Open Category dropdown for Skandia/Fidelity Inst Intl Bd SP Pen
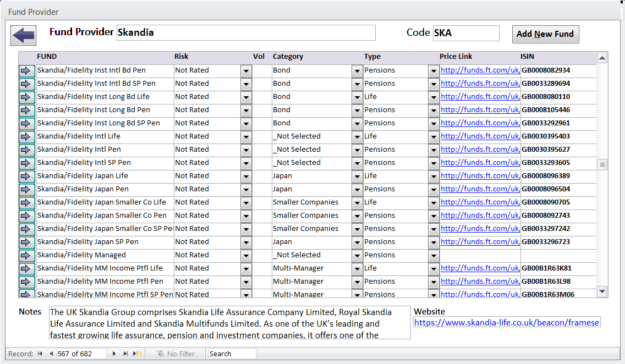The image size is (625, 364). (357, 85)
